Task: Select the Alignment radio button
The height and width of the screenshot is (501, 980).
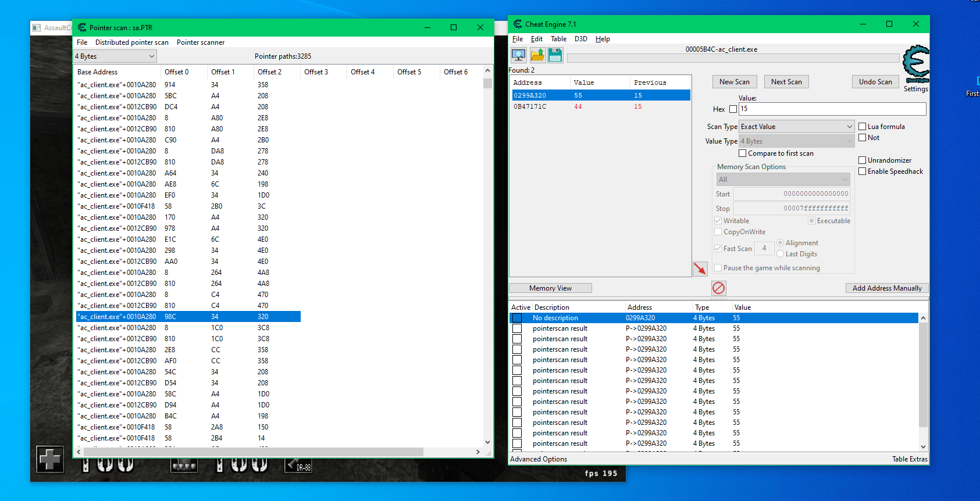Action: click(x=780, y=242)
